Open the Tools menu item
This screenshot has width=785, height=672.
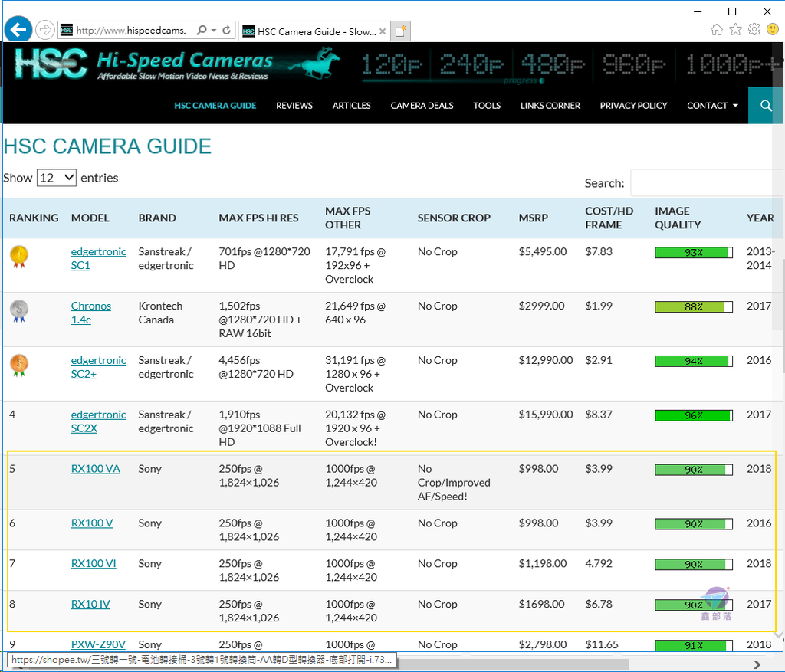tap(487, 106)
